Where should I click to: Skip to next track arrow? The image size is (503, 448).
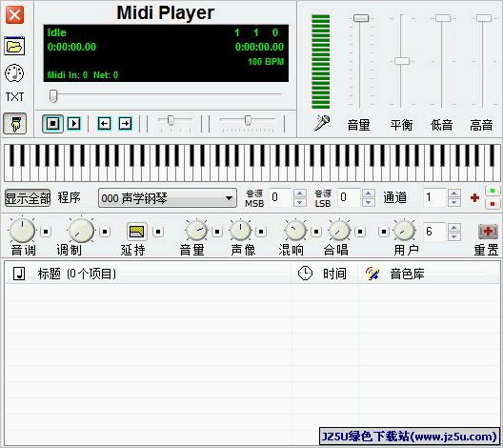(125, 123)
